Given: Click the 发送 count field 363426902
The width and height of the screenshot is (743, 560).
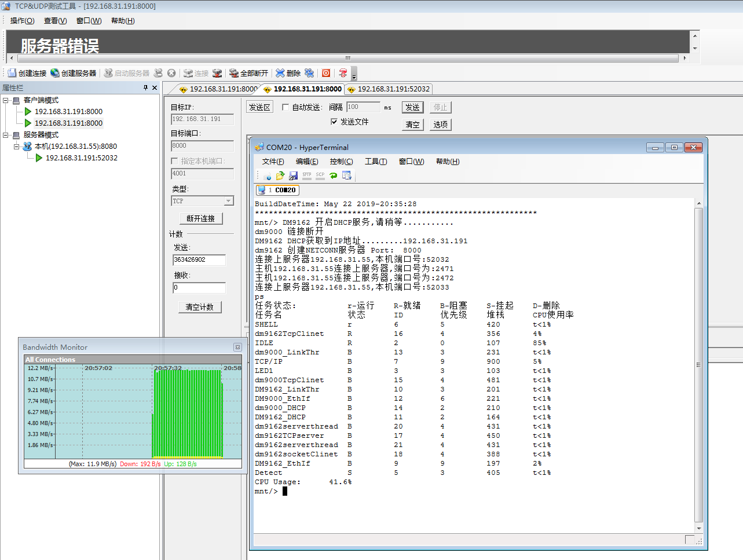Looking at the screenshot, I should click(199, 260).
